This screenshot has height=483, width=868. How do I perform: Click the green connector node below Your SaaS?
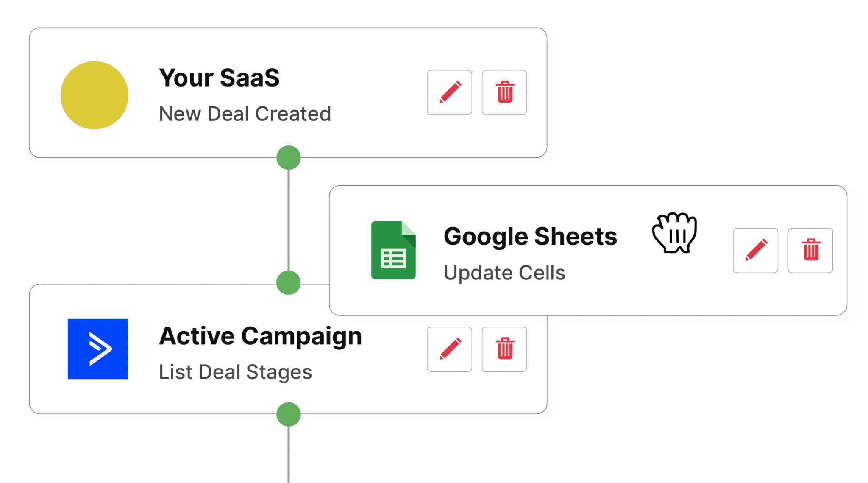[289, 158]
